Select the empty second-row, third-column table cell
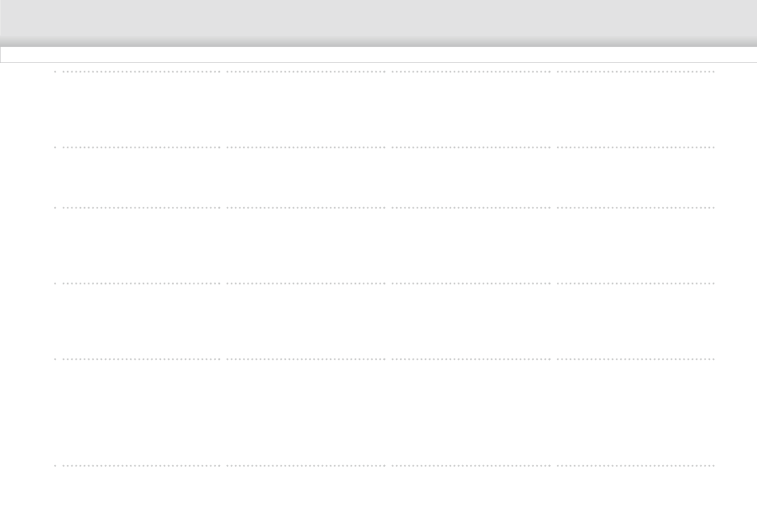 click(x=471, y=178)
